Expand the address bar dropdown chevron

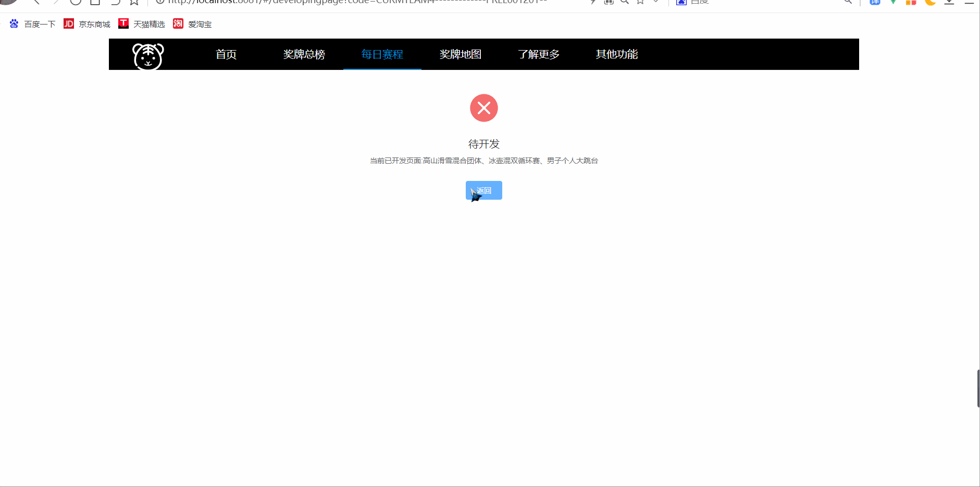point(655,2)
